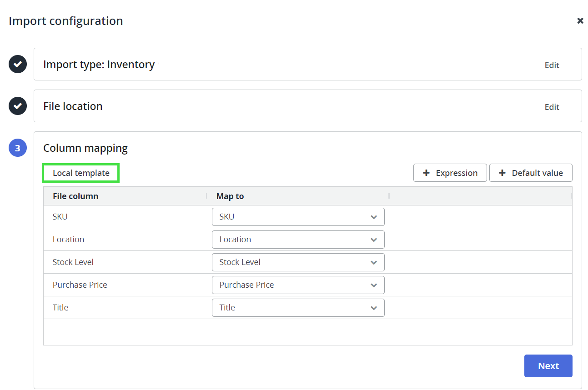This screenshot has width=588, height=390.
Task: Edit the Import type step
Action: pos(552,65)
